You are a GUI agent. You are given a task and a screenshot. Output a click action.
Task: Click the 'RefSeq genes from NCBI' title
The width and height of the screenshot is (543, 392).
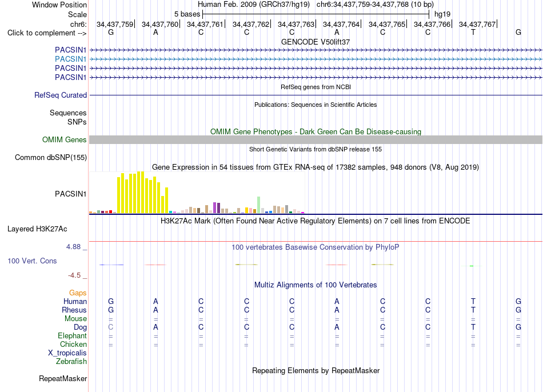[316, 87]
